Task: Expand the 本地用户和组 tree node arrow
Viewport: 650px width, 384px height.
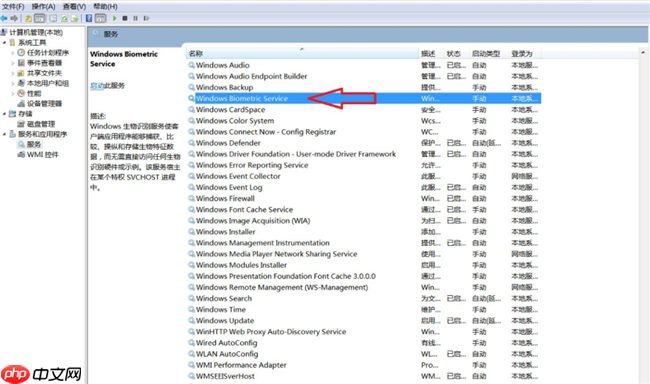Action: [13, 83]
